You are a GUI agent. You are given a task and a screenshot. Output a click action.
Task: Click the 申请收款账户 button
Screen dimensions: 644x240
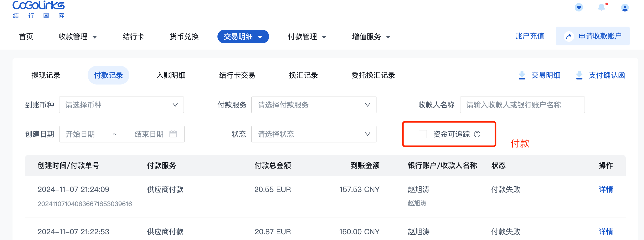(593, 36)
